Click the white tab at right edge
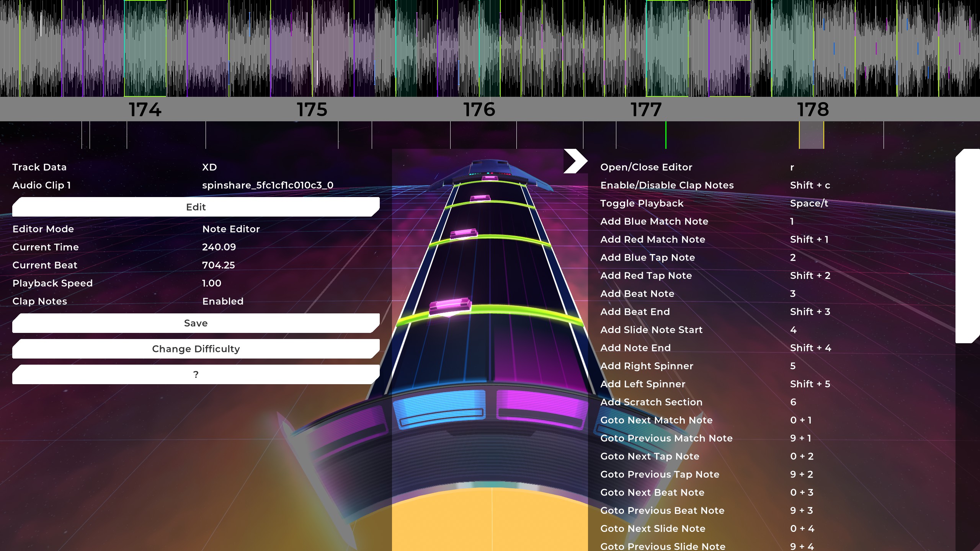 tap(967, 246)
